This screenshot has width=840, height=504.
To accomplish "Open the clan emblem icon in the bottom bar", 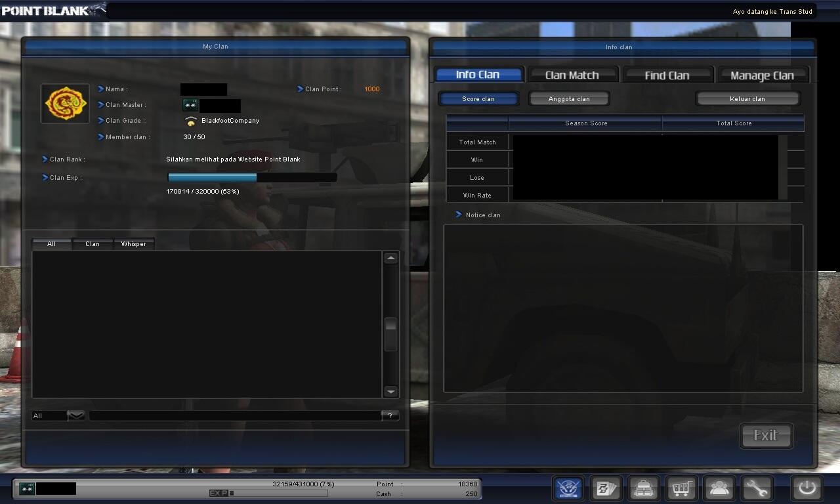I will point(568,488).
